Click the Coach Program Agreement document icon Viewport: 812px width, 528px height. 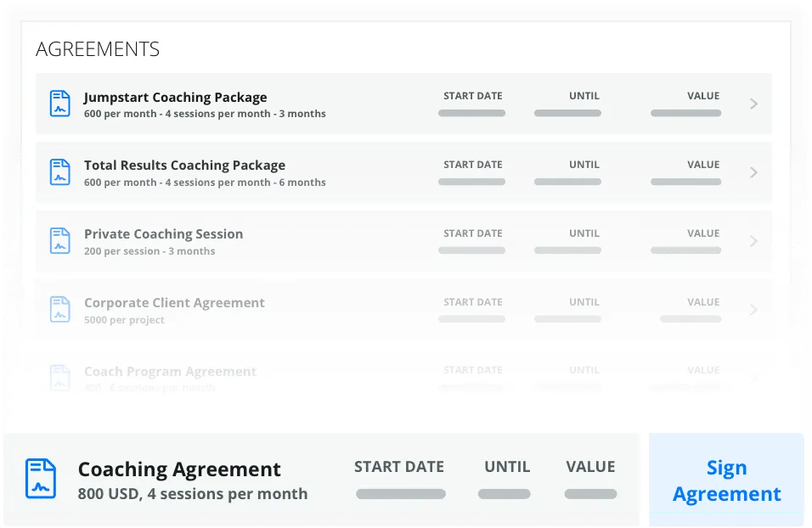[x=59, y=377]
